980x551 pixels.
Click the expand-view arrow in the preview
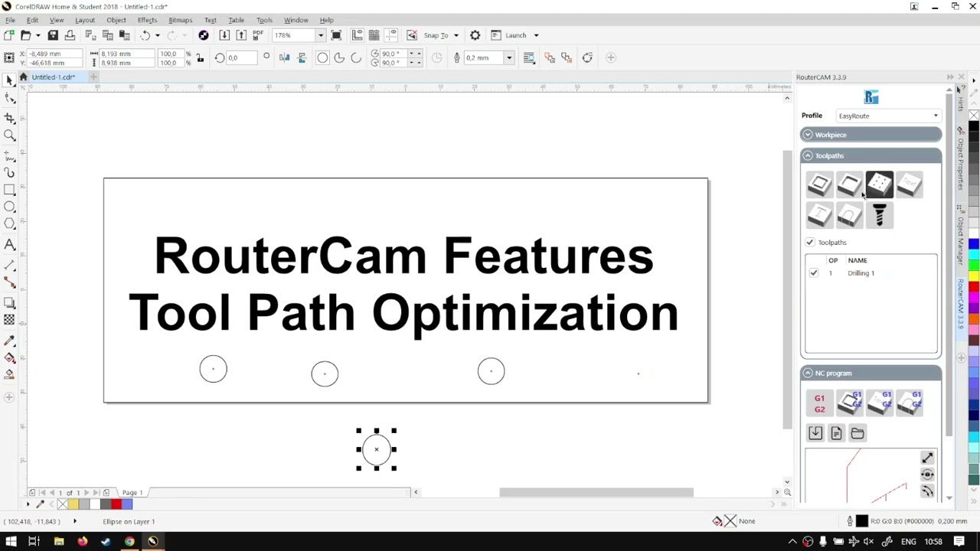coord(927,458)
